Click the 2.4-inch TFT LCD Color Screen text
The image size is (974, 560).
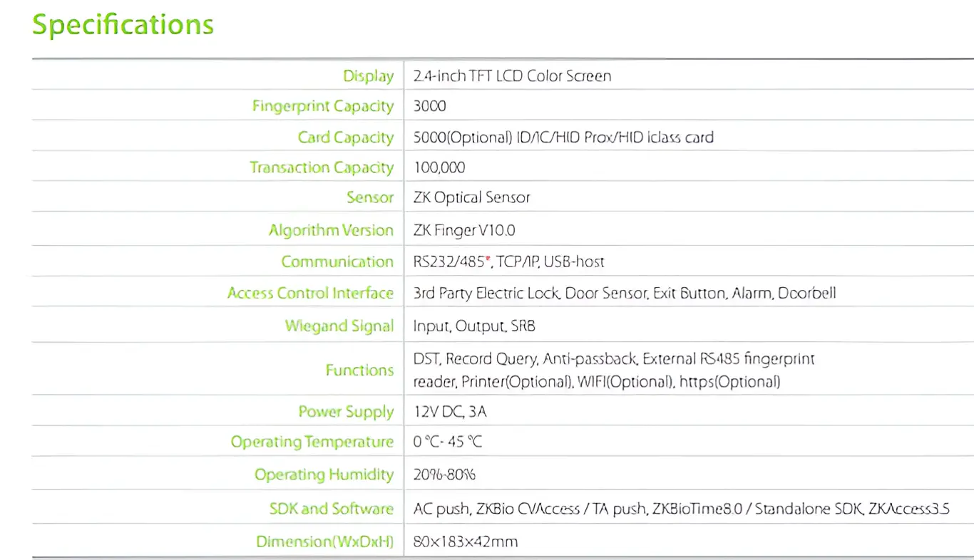[x=512, y=76]
